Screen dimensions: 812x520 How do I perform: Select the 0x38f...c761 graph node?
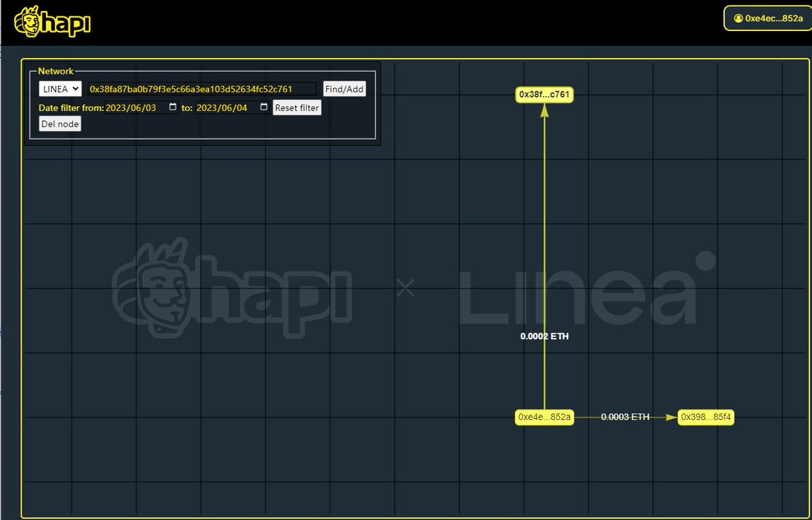click(545, 95)
